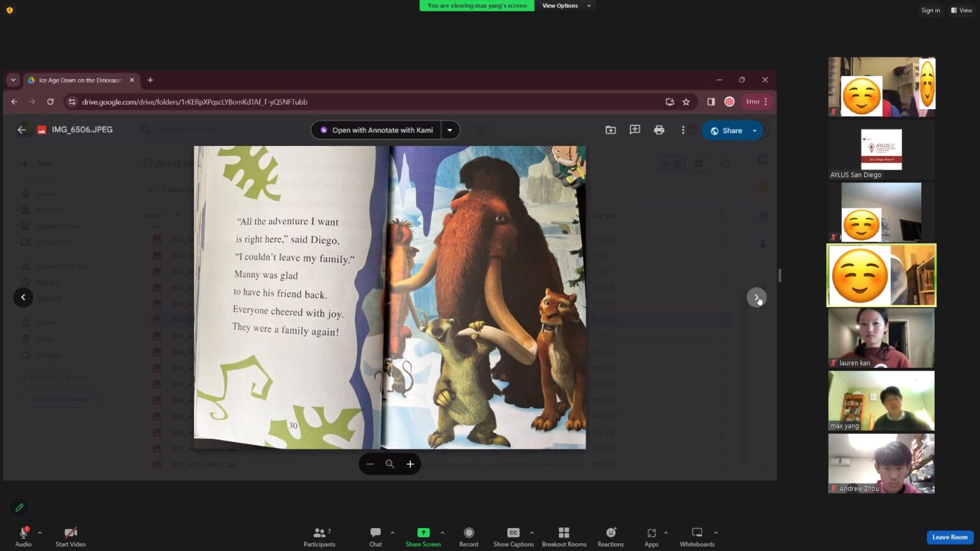Reload the browser page
The width and height of the screenshot is (980, 551).
[50, 101]
